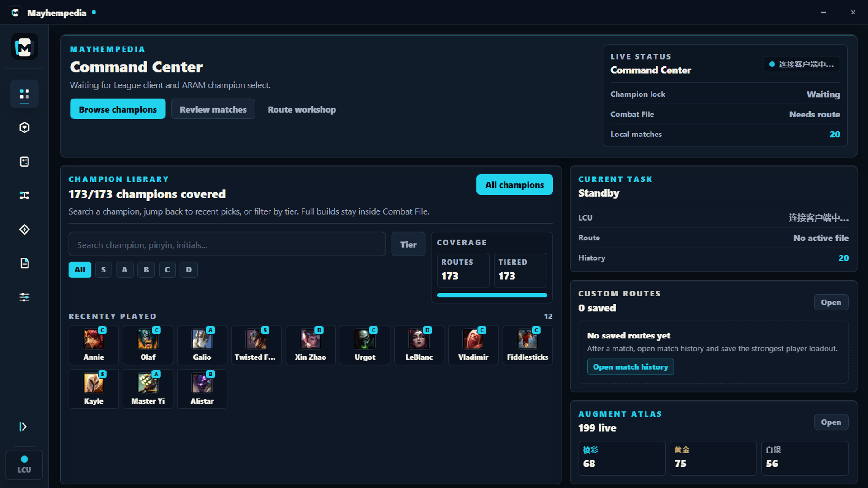Click Review matches button
Screen dimensions: 868x488
[x=213, y=109]
